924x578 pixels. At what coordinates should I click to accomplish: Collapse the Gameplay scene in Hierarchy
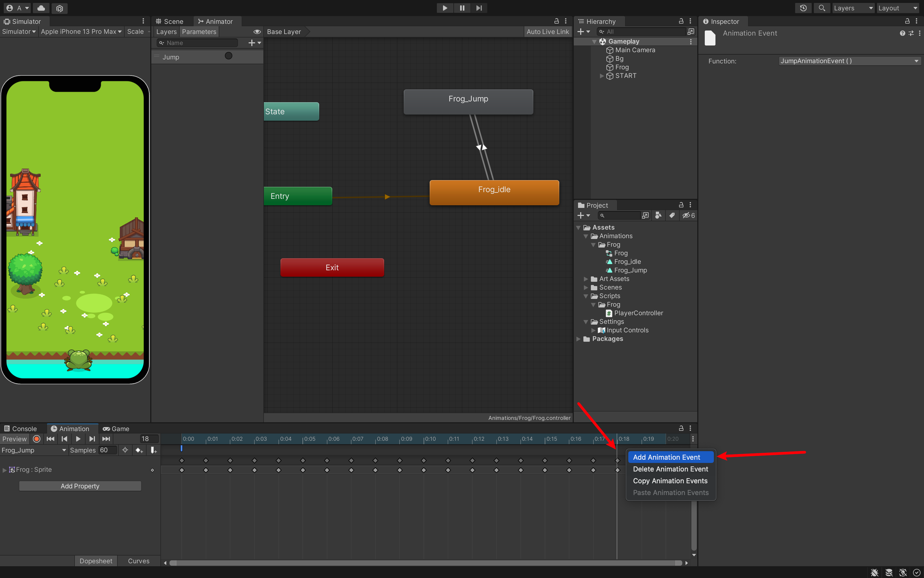pos(594,41)
